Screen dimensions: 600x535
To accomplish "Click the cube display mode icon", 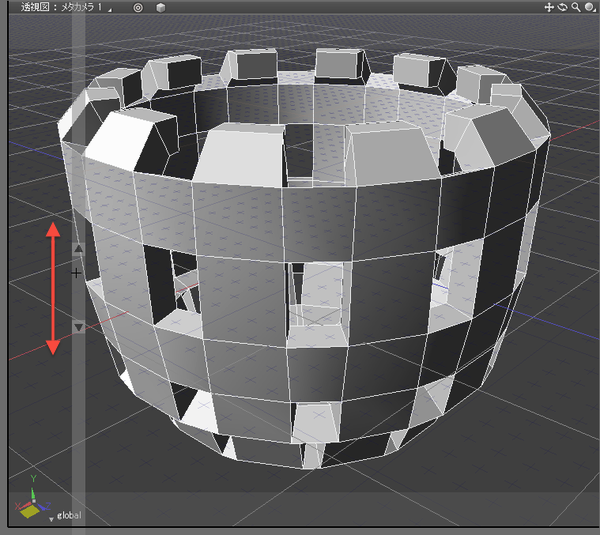I will pos(160,7).
